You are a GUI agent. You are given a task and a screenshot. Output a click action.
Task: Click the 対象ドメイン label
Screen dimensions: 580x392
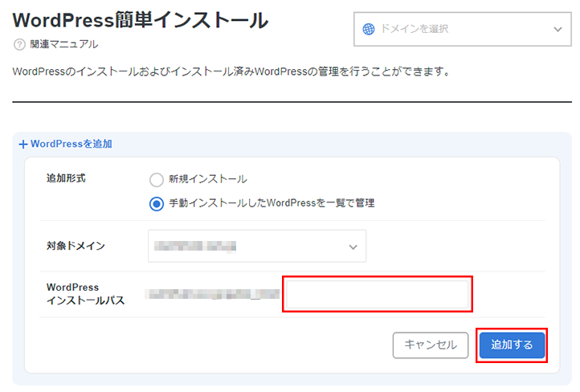[x=76, y=246]
